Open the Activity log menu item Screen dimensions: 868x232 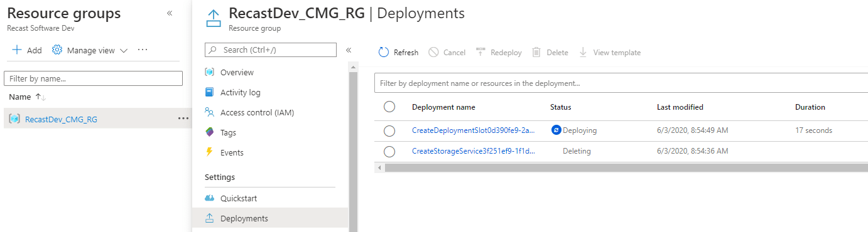(240, 92)
